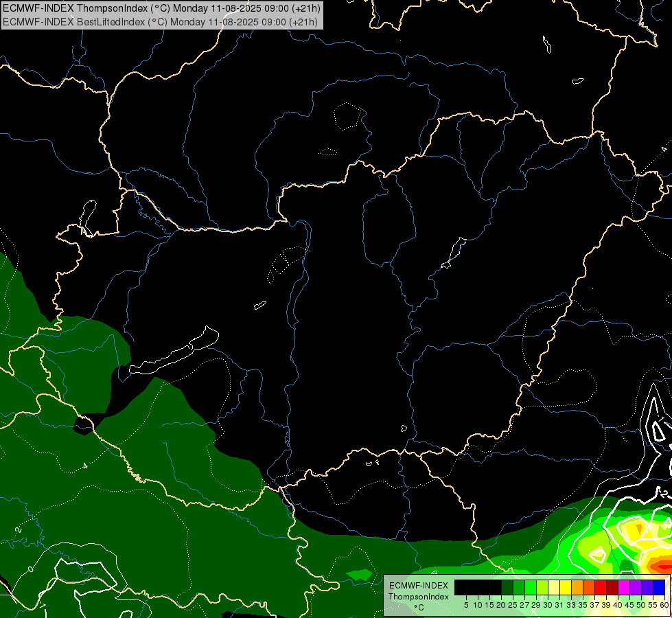The image size is (672, 618).
Task: Click the dark green 20–25 legend swatch
Action: click(x=507, y=588)
